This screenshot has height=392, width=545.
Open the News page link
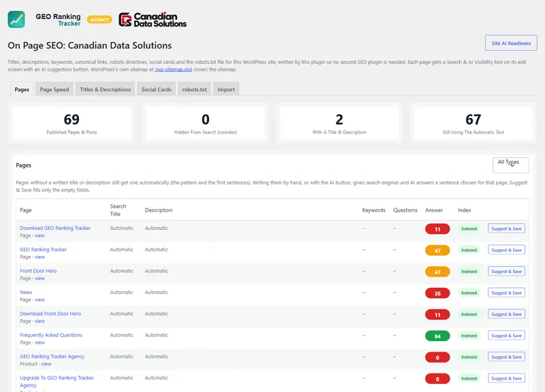tap(26, 292)
